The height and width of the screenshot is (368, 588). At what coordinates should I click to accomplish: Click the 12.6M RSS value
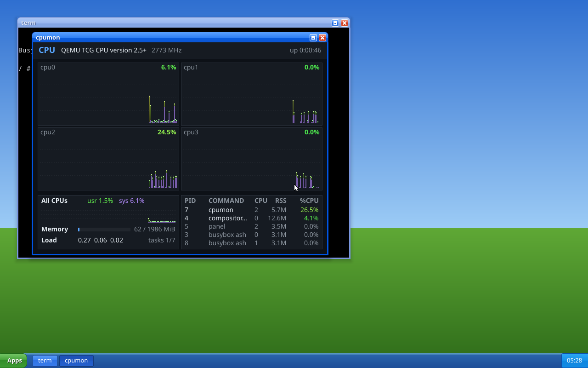click(277, 218)
